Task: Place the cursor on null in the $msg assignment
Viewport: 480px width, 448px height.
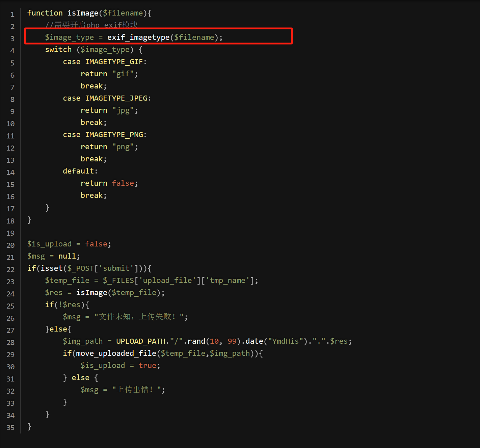Action: 67,256
